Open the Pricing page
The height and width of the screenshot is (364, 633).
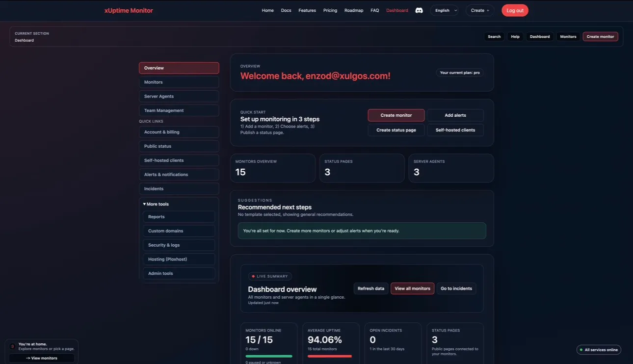tap(330, 10)
